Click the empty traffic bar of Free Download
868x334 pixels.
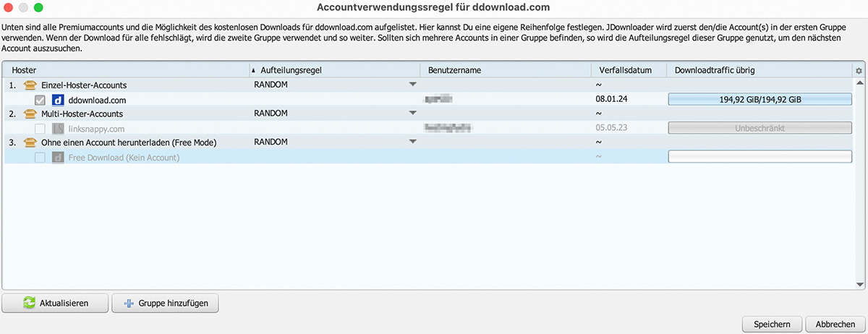point(759,157)
